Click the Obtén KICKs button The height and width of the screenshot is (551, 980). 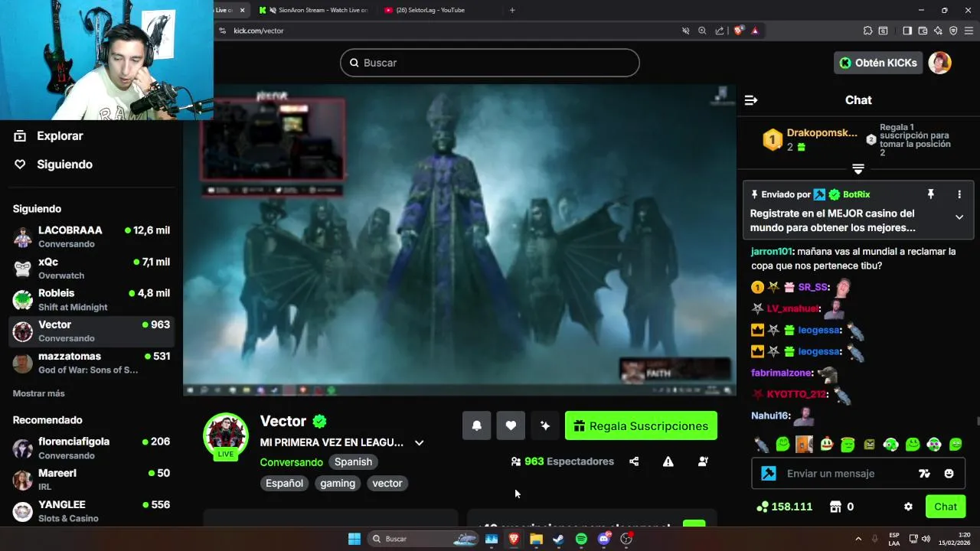(877, 63)
